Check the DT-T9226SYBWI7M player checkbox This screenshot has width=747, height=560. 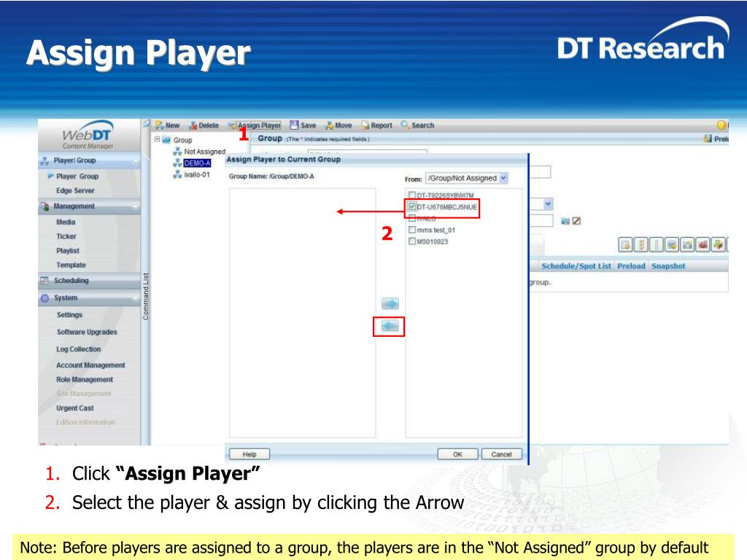(x=412, y=195)
